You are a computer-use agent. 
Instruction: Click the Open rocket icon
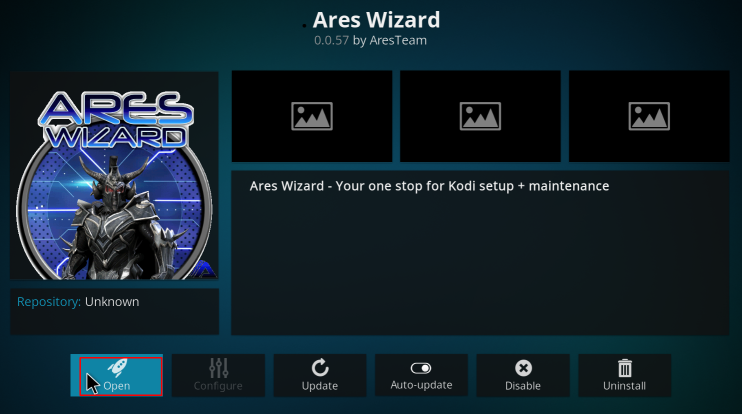117,368
